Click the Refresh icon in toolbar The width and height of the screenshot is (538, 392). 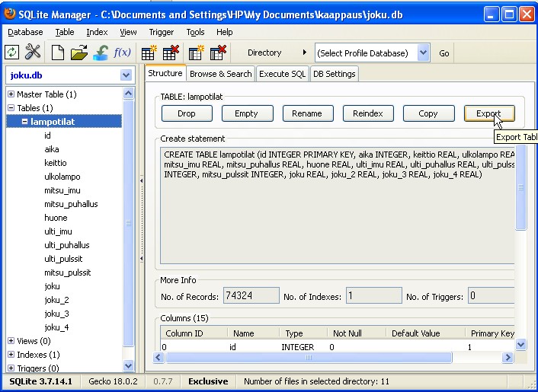tap(11, 53)
